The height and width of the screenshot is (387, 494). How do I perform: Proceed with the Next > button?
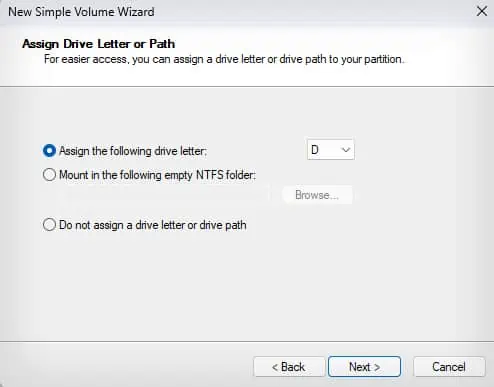coord(364,367)
